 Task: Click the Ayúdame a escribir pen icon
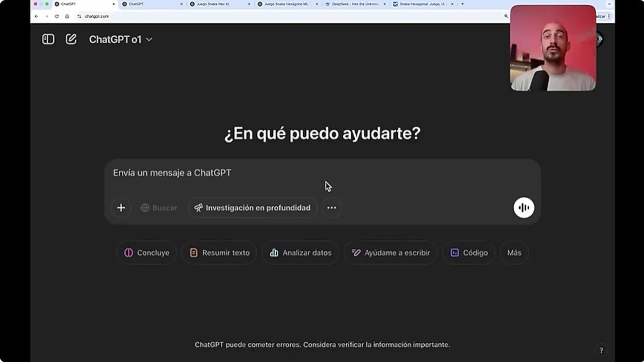[x=356, y=253]
